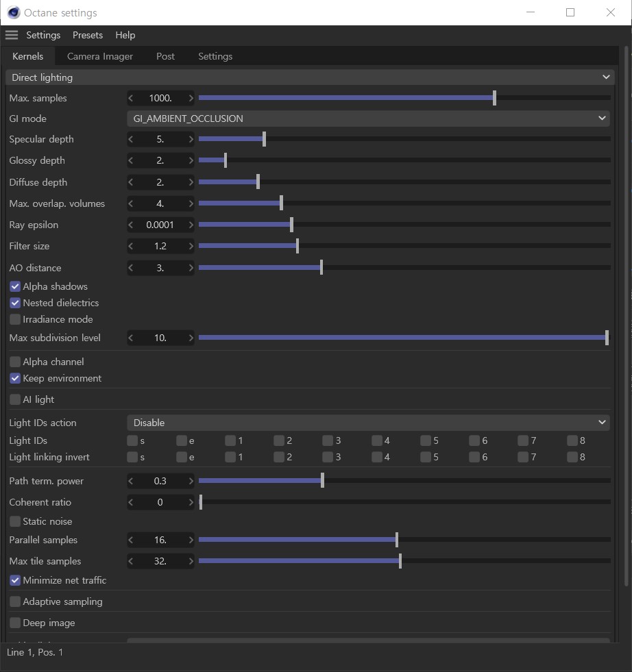The height and width of the screenshot is (672, 632).
Task: Switch to the Settings tab
Action: [215, 56]
